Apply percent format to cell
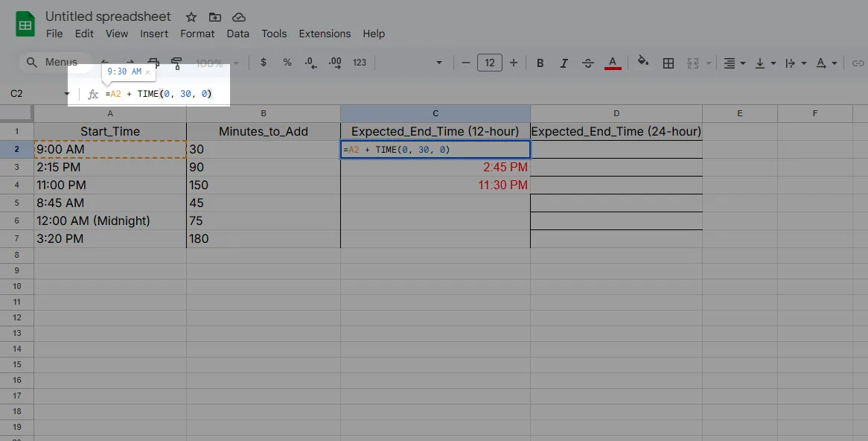 pos(287,63)
